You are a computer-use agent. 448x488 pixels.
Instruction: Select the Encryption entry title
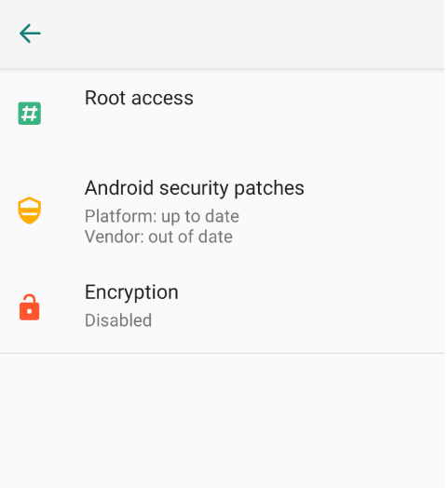coord(131,292)
